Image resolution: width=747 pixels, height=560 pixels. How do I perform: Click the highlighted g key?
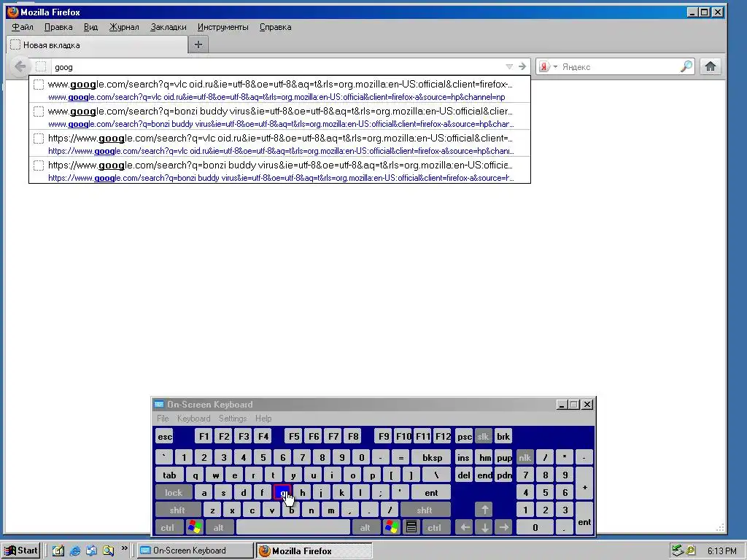pos(282,492)
